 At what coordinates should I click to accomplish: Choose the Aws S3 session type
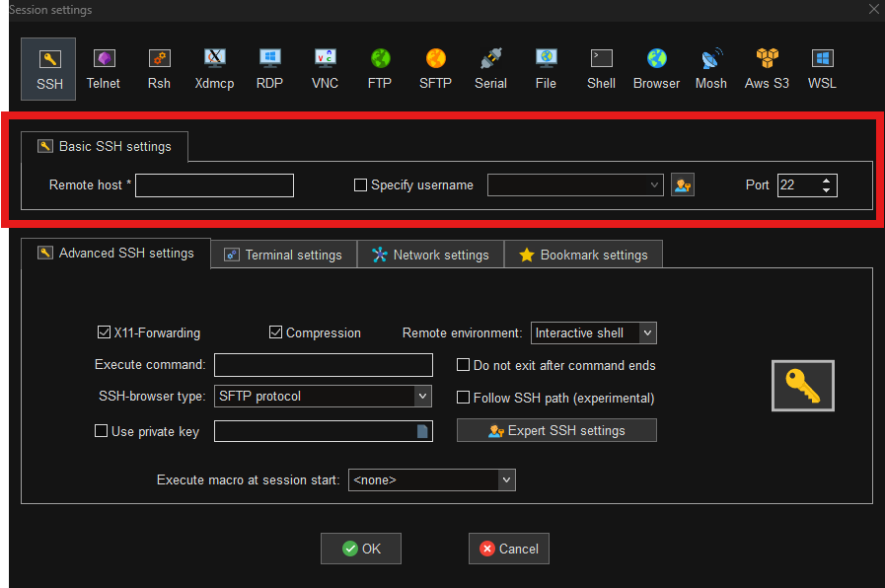click(767, 69)
